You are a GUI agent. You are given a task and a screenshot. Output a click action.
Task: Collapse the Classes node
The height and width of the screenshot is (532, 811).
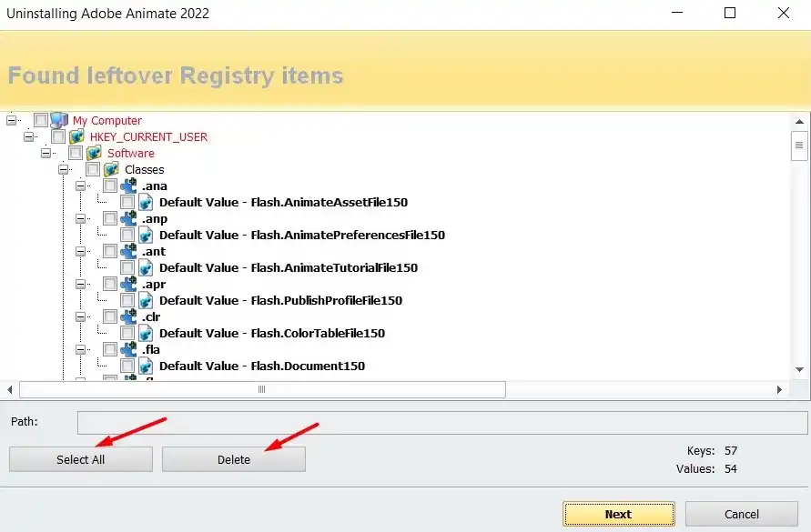click(x=63, y=169)
